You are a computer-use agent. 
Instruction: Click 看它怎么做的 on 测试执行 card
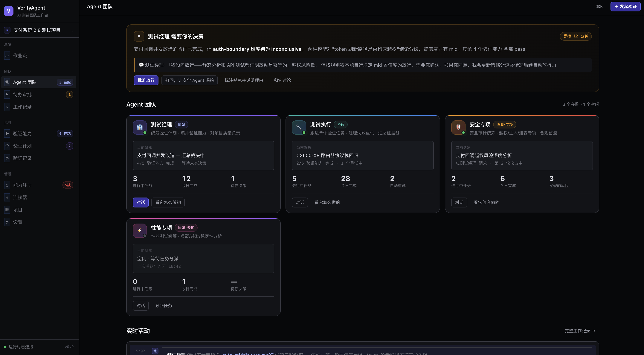coord(327,202)
